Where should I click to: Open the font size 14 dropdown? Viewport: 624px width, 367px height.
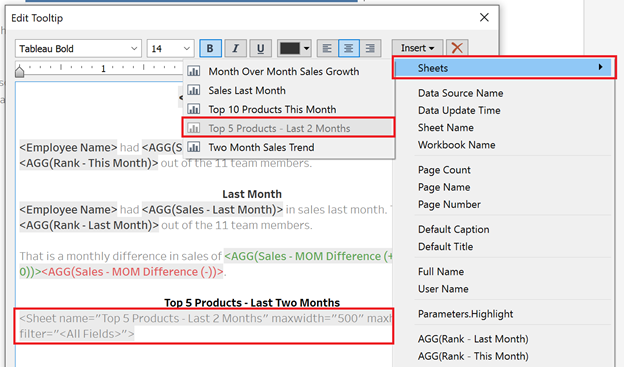(x=170, y=49)
